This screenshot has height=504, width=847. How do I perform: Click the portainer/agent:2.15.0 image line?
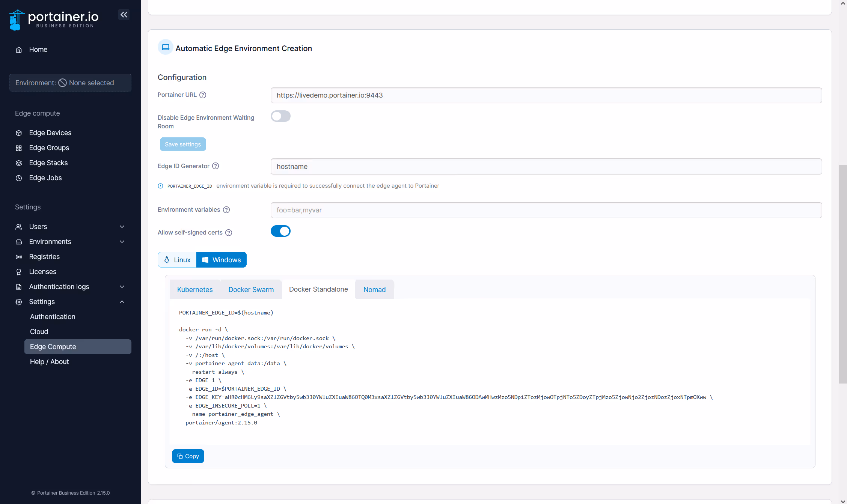coord(221,423)
